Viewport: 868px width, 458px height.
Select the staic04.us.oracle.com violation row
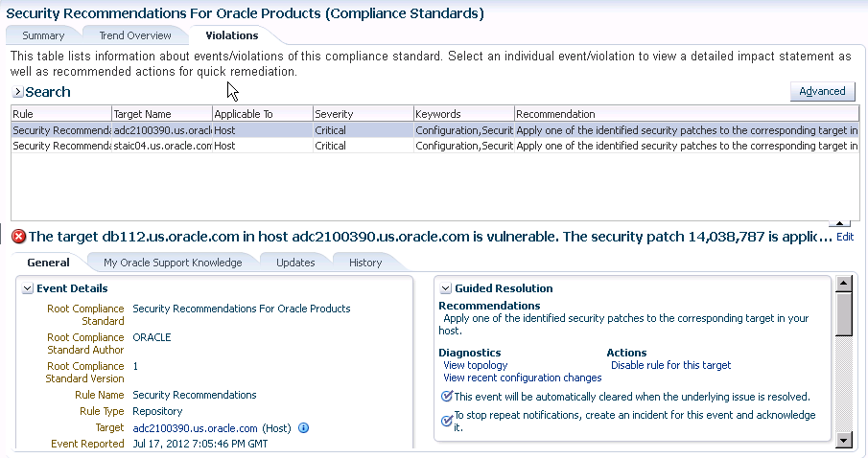point(435,146)
